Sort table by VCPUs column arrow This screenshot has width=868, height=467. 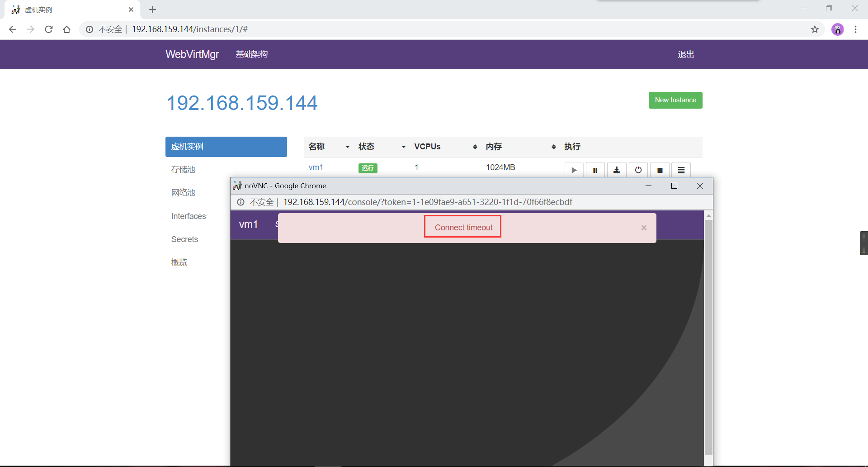475,147
